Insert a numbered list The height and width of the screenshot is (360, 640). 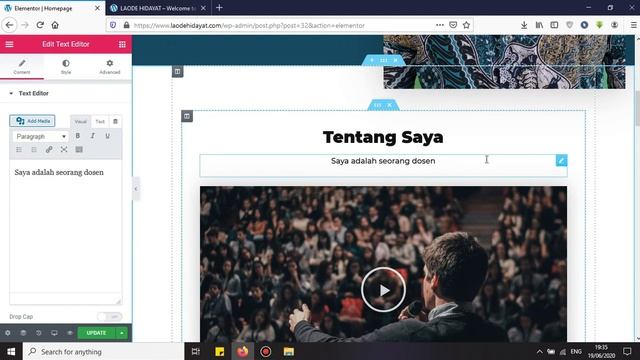point(34,150)
